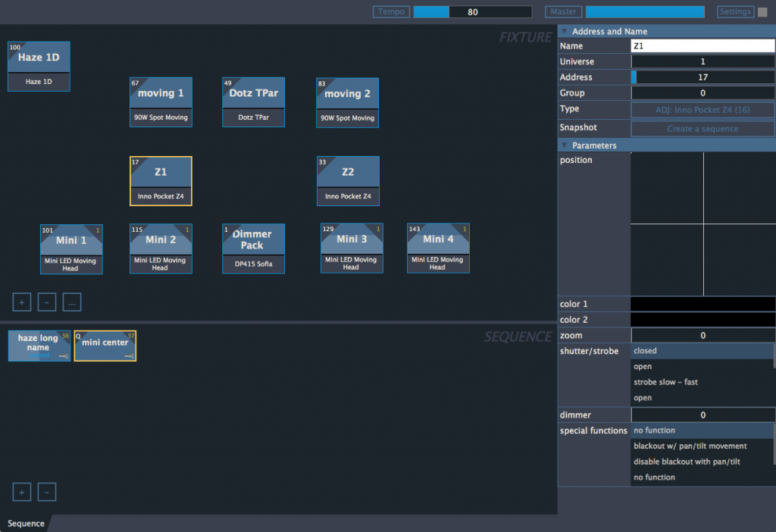The image size is (776, 532).
Task: Select the Dotz TPar fixture tile
Action: [x=253, y=102]
